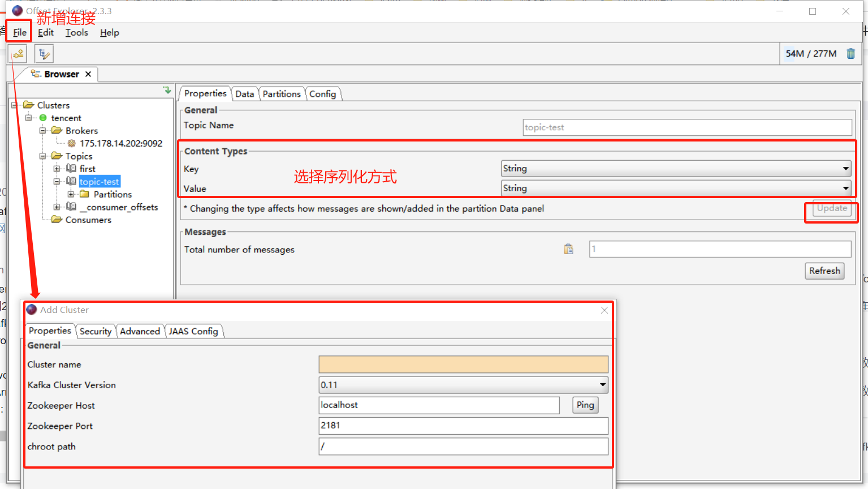Switch to the Data tab
The image size is (868, 489).
[x=245, y=94]
